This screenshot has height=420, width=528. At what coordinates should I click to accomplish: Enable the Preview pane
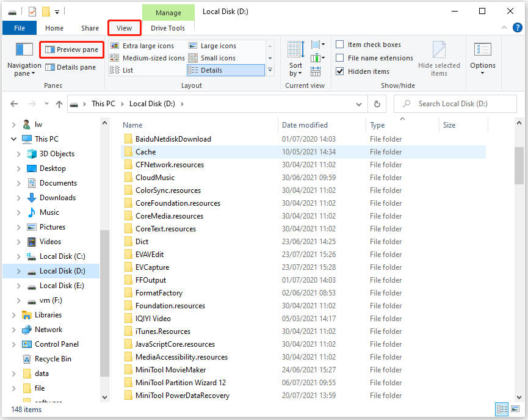[71, 49]
